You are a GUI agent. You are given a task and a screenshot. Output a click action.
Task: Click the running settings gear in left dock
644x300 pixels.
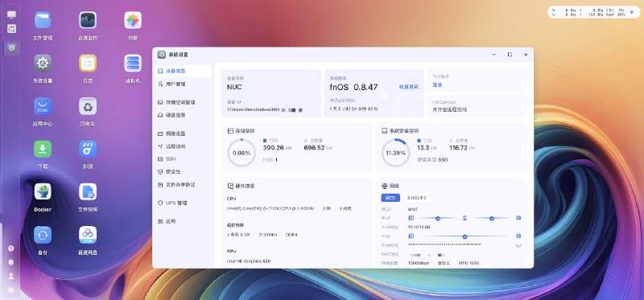[11, 48]
